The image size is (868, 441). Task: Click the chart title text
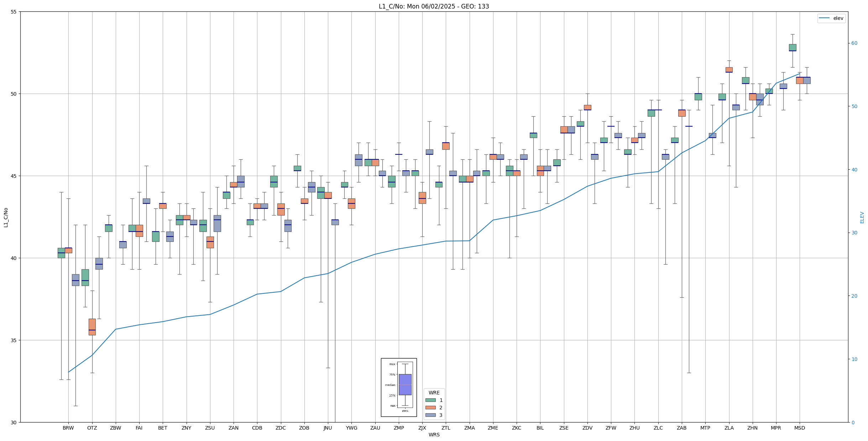[x=434, y=6]
